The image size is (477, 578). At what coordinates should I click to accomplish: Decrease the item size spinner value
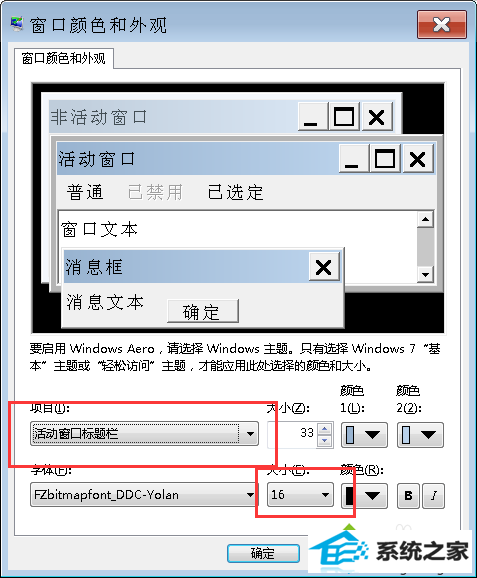[324, 440]
